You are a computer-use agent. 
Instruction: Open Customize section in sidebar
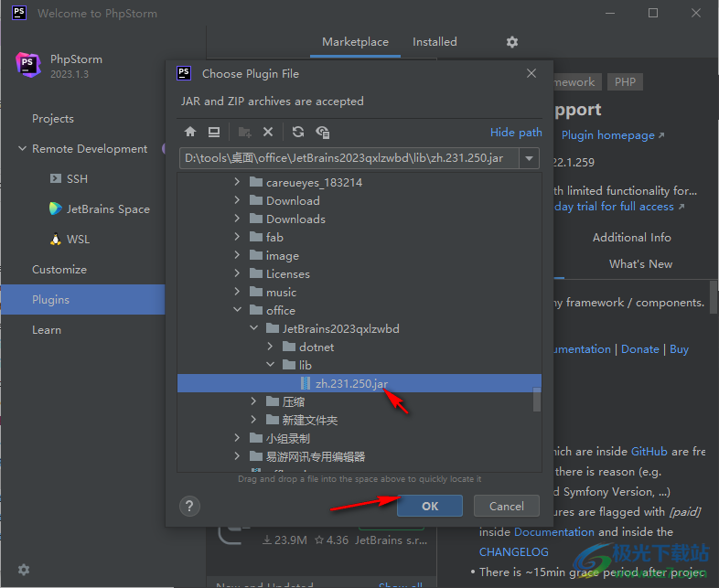(x=59, y=270)
